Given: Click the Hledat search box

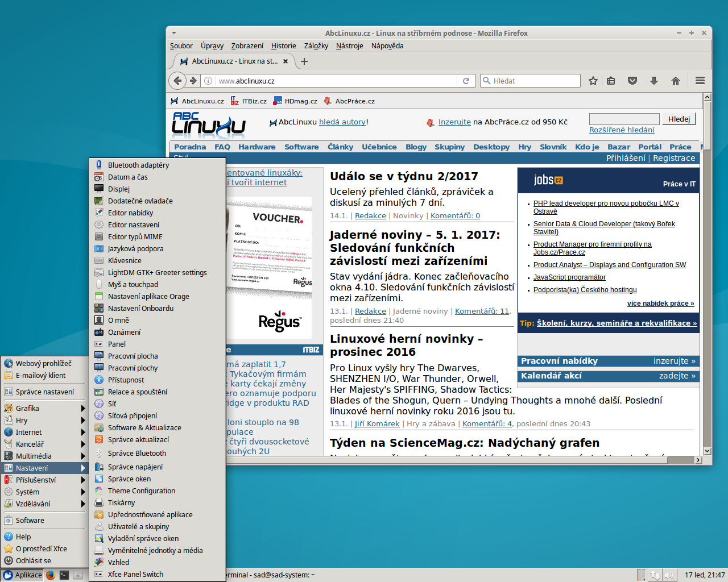Looking at the screenshot, I should pos(530,81).
